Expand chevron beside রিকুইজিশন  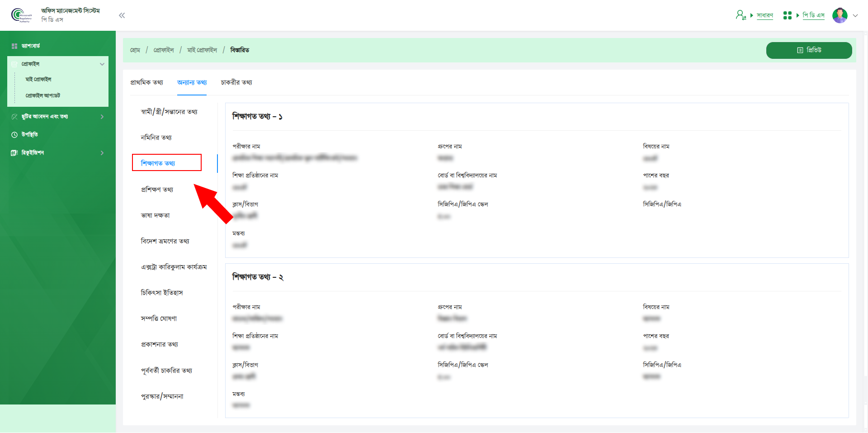pos(102,153)
